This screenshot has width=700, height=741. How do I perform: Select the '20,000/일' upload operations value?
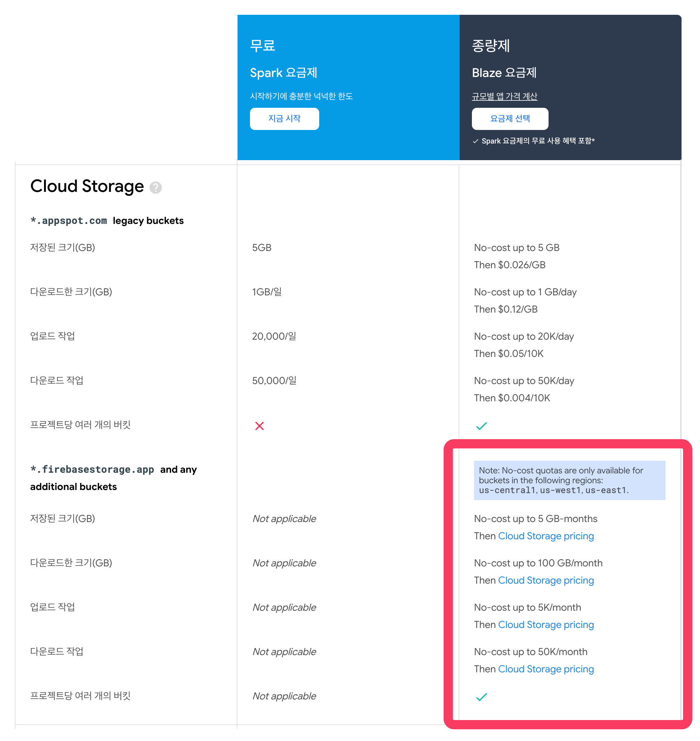(274, 336)
